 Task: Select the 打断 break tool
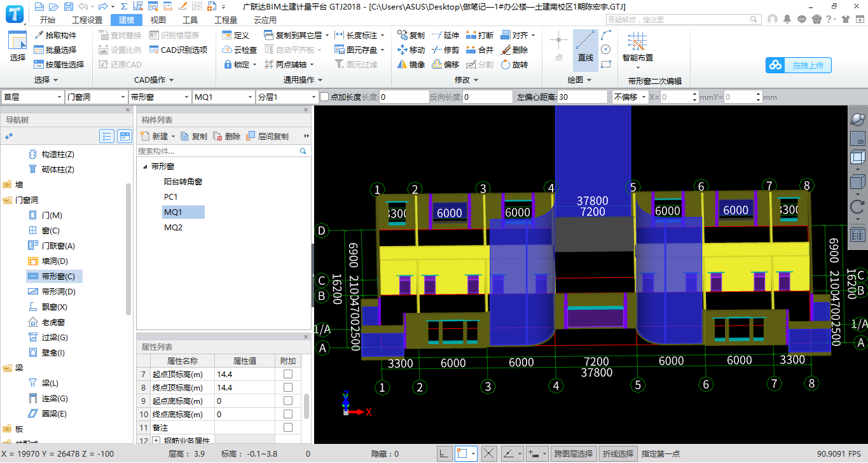pyautogui.click(x=479, y=35)
